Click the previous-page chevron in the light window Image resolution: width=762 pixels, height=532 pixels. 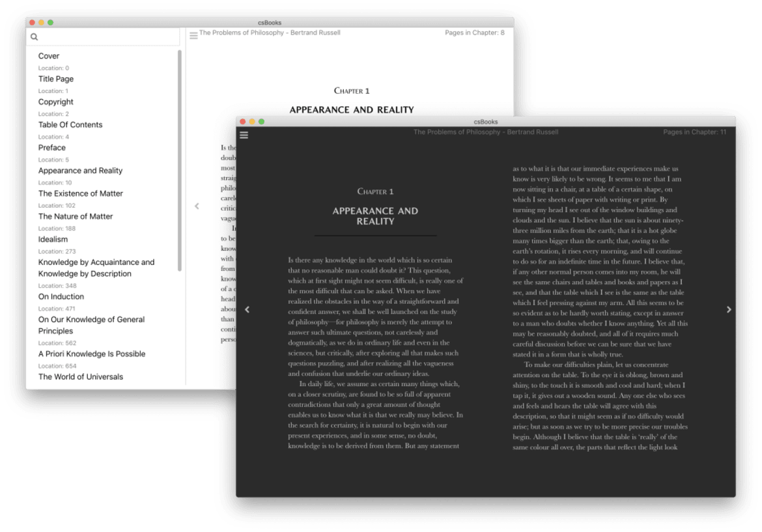[197, 206]
